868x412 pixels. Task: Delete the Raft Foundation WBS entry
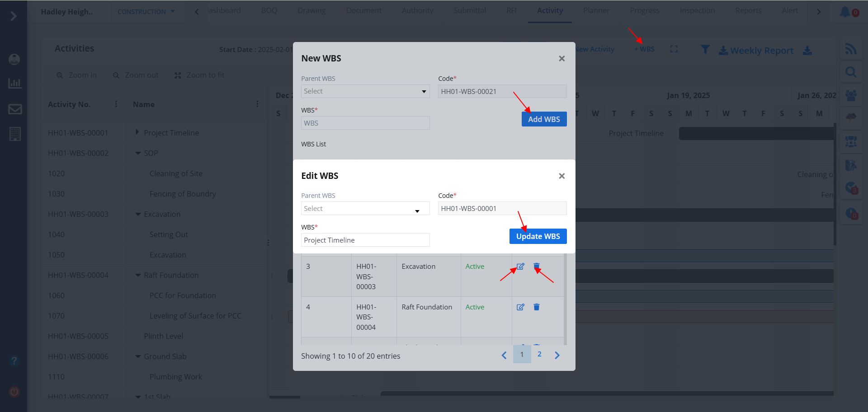pos(537,307)
